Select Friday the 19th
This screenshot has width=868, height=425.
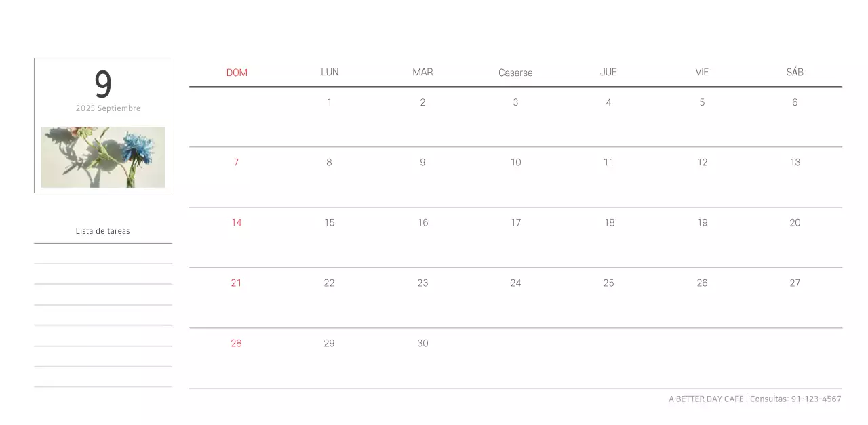point(702,222)
